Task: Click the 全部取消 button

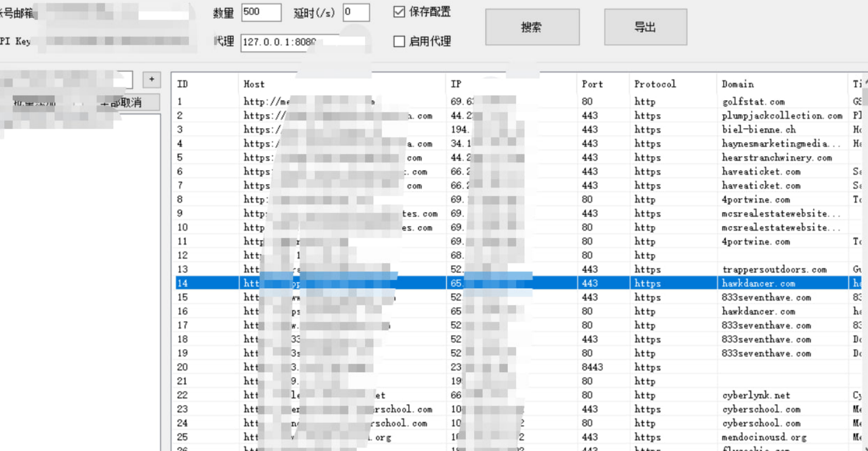Action: coord(121,102)
